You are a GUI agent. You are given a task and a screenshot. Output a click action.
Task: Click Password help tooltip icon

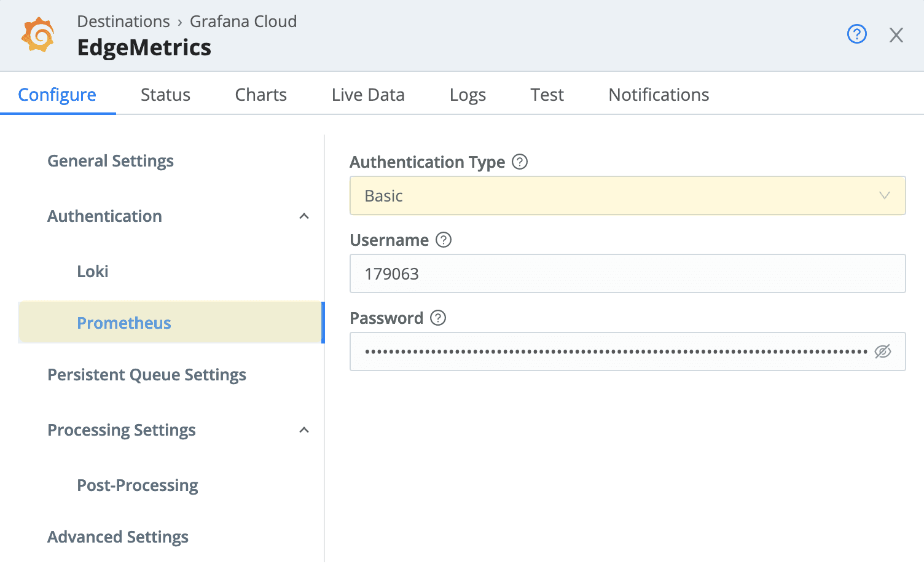pos(438,318)
